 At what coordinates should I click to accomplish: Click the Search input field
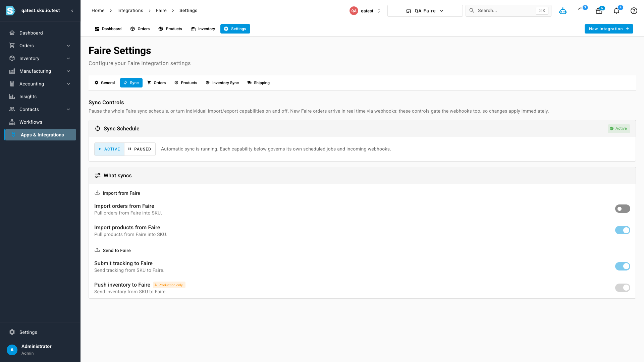[508, 11]
